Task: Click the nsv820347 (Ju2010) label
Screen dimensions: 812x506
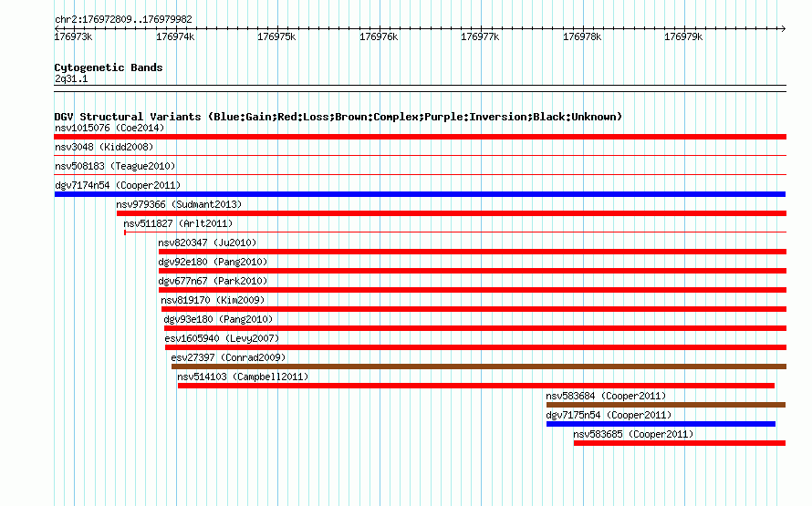Action: coord(207,243)
